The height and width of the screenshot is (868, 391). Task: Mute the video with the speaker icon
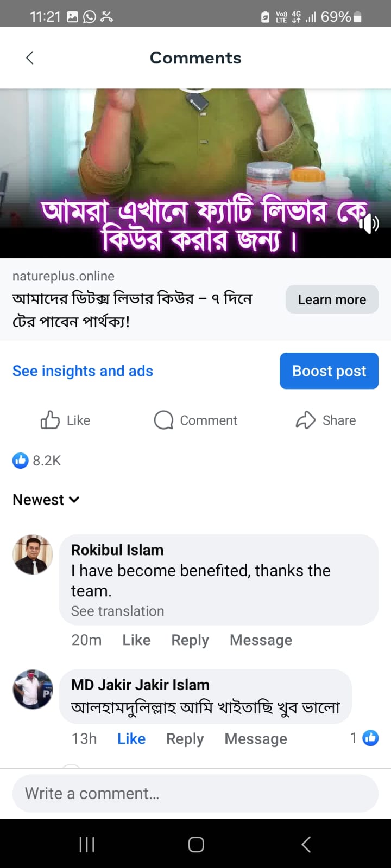click(369, 223)
